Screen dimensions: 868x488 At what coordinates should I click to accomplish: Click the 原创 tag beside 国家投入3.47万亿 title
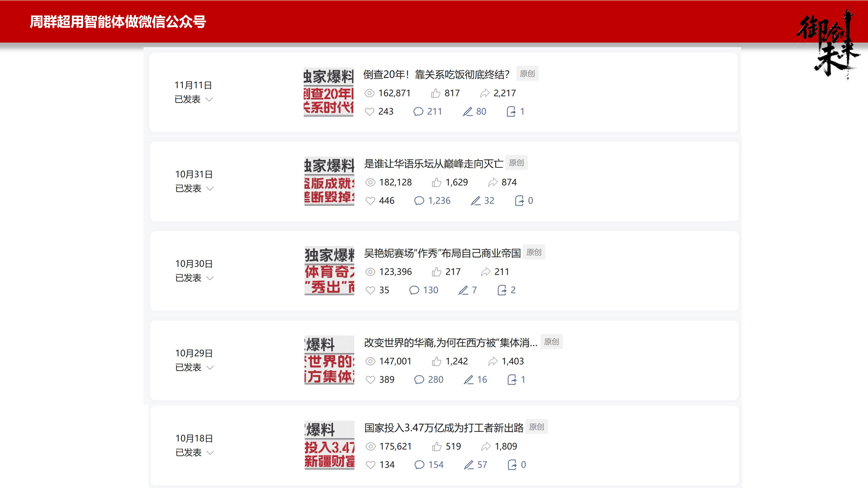537,427
